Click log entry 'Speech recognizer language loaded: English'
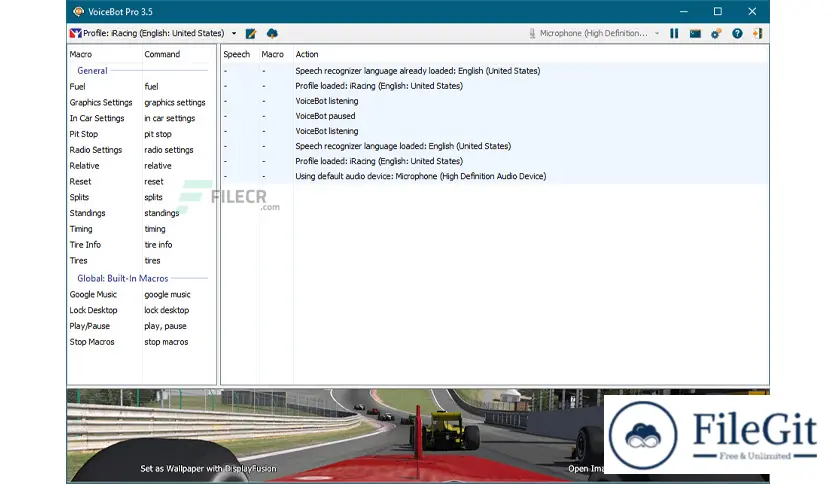Screen dimensions: 836x484 click(x=403, y=146)
